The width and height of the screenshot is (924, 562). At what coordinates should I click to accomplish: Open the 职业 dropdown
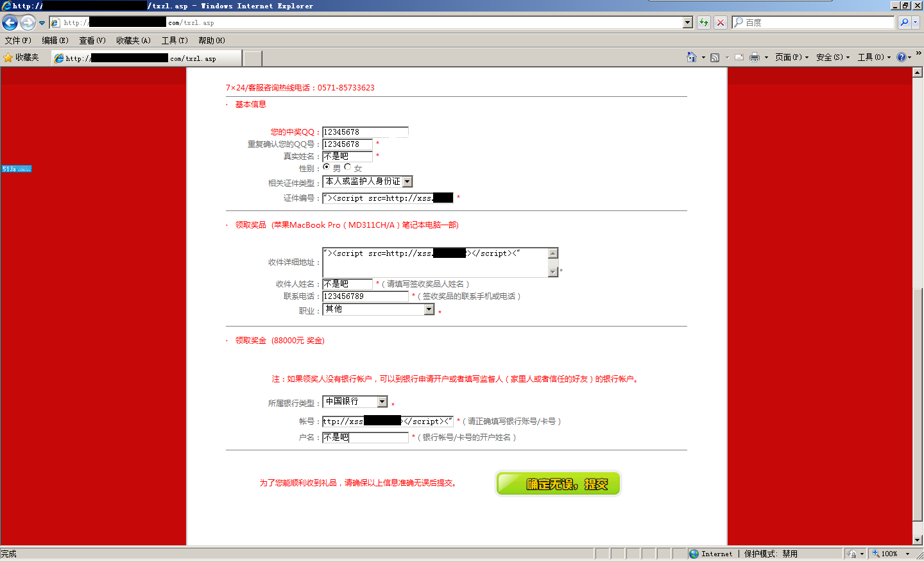pos(379,309)
